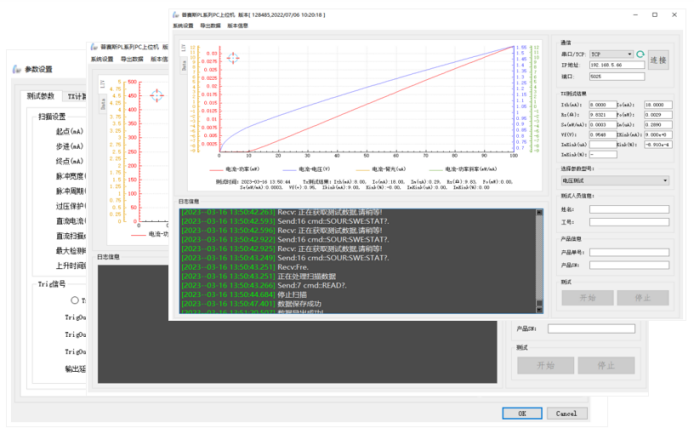Select the Trig信号 radio button

pyautogui.click(x=73, y=299)
